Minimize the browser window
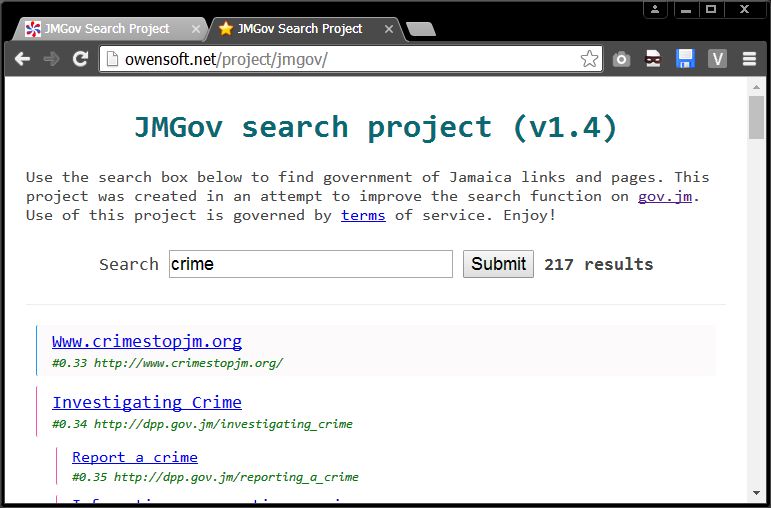The image size is (771, 508). pyautogui.click(x=685, y=10)
